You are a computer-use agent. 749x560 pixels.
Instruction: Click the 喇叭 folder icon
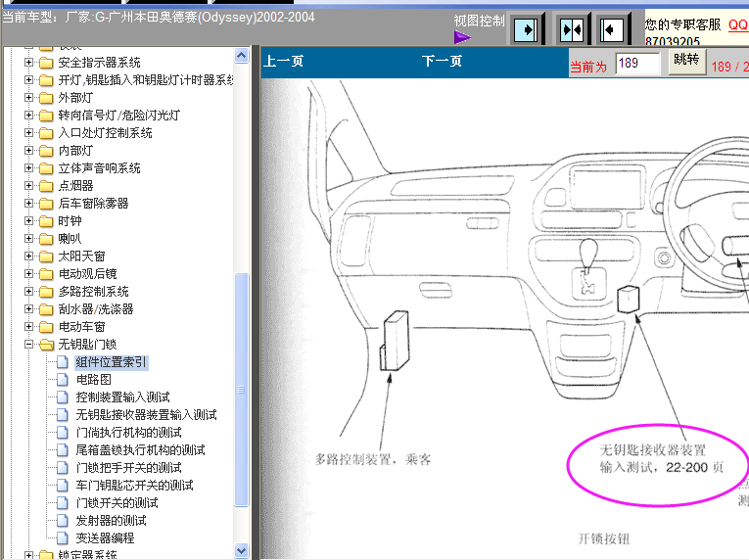(x=46, y=239)
